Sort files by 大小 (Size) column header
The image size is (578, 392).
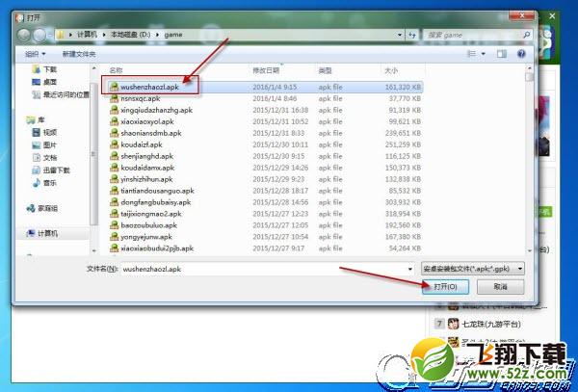(390, 70)
